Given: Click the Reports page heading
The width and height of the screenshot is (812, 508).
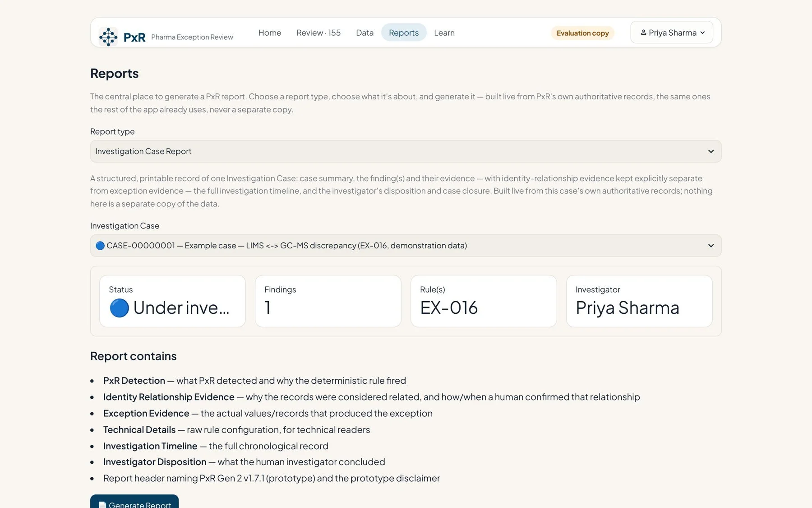Looking at the screenshot, I should point(115,73).
